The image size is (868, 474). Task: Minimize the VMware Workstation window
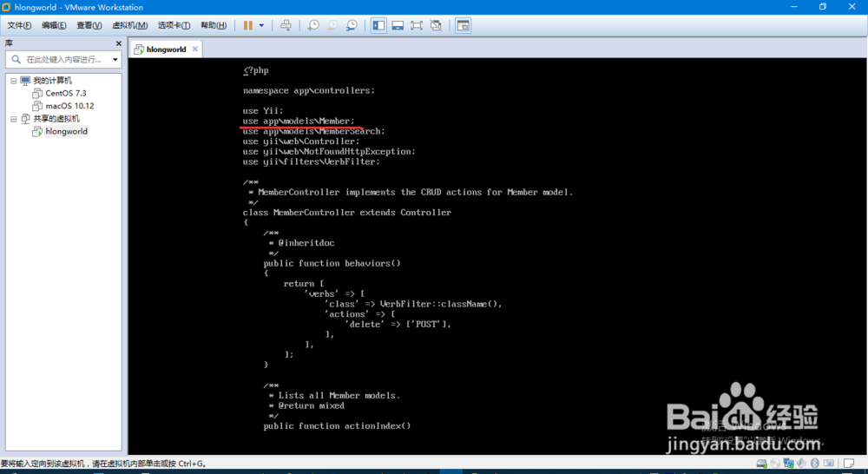click(794, 7)
